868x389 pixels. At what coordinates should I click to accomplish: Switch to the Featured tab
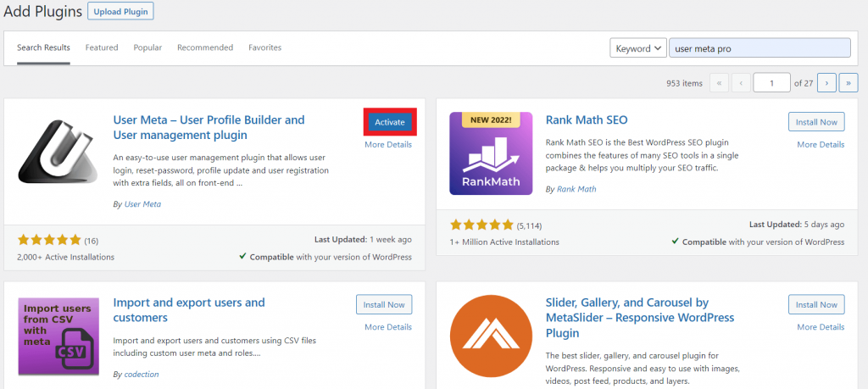(102, 47)
